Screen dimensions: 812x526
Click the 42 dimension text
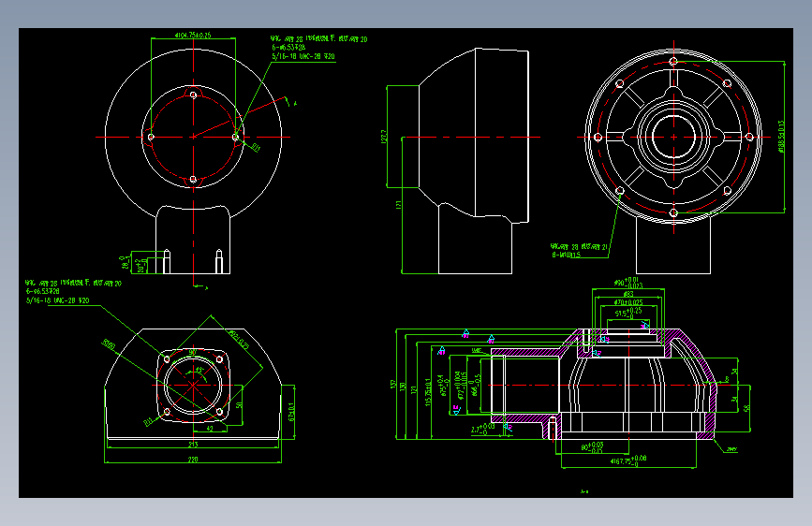210,428
